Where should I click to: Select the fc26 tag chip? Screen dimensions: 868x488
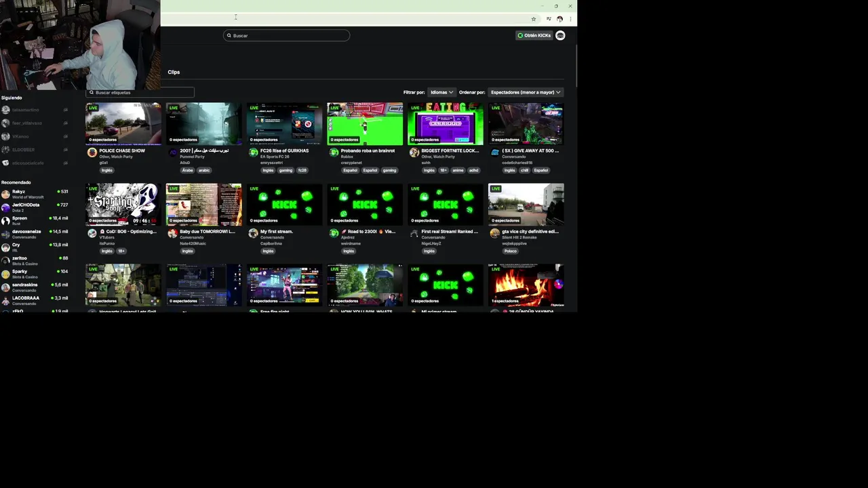(302, 170)
